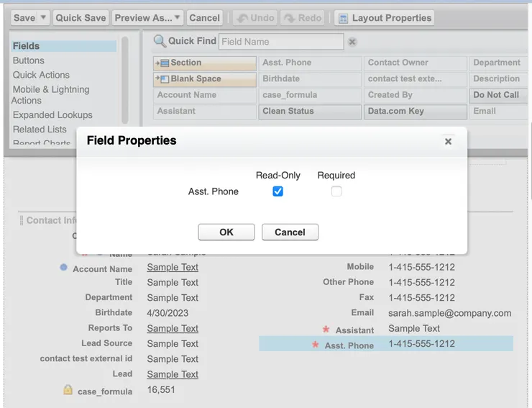The height and width of the screenshot is (408, 532).
Task: Select the Clean Status palette field
Action: click(x=310, y=112)
